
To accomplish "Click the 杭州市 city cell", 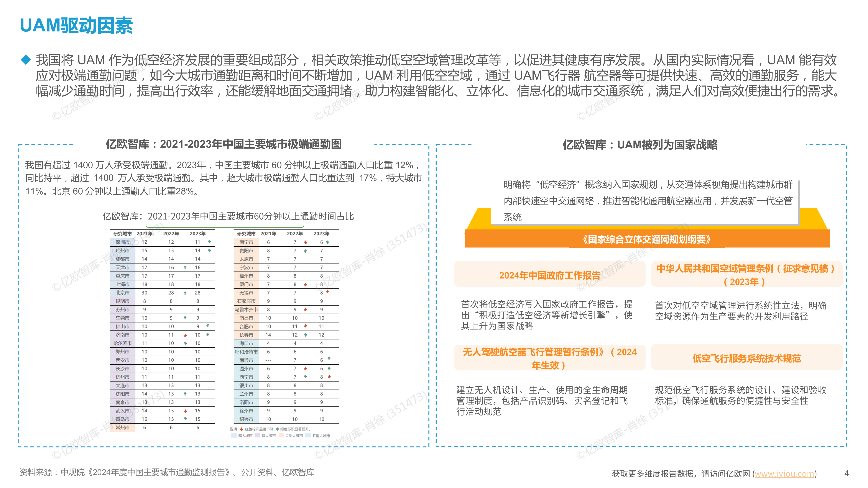I will (122, 377).
